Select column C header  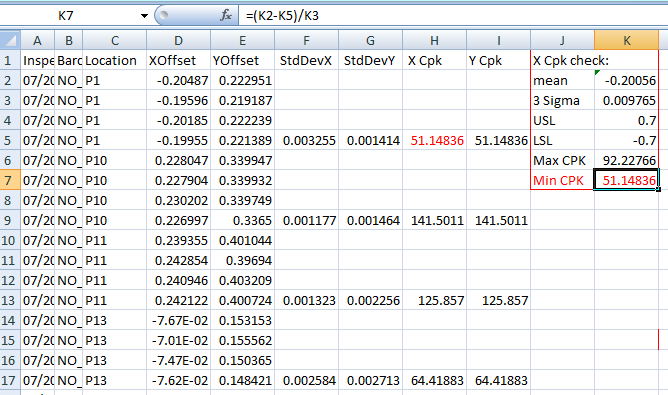pyautogui.click(x=115, y=40)
